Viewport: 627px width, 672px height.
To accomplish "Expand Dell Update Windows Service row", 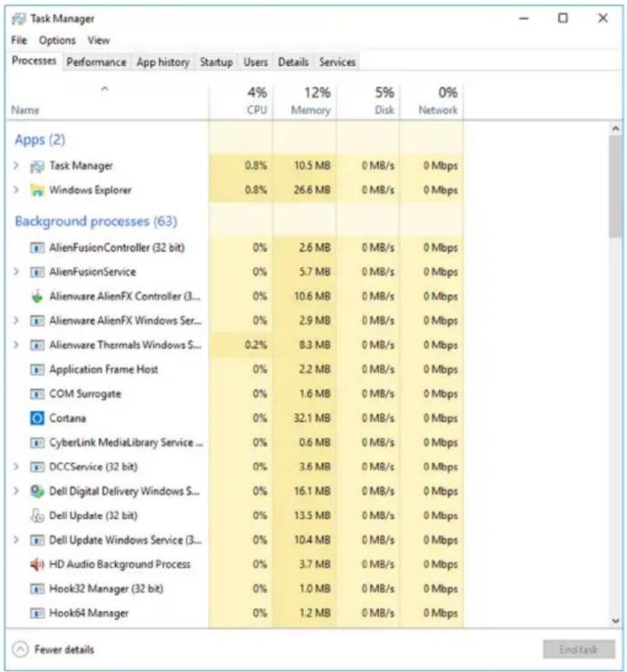I will [x=16, y=540].
